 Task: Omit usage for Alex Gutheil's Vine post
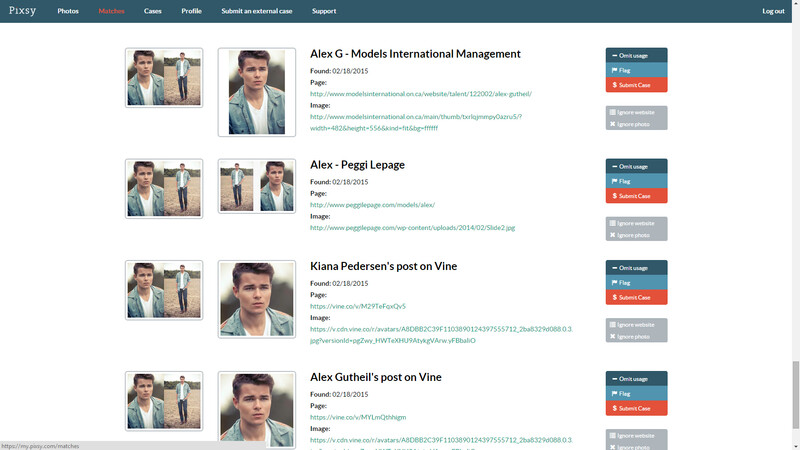(636, 379)
